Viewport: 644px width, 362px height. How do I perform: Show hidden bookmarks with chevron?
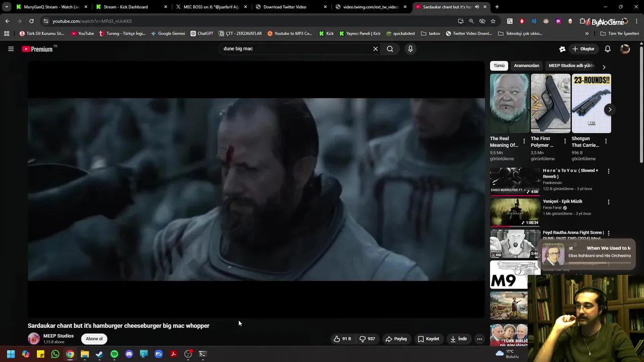tap(587, 34)
